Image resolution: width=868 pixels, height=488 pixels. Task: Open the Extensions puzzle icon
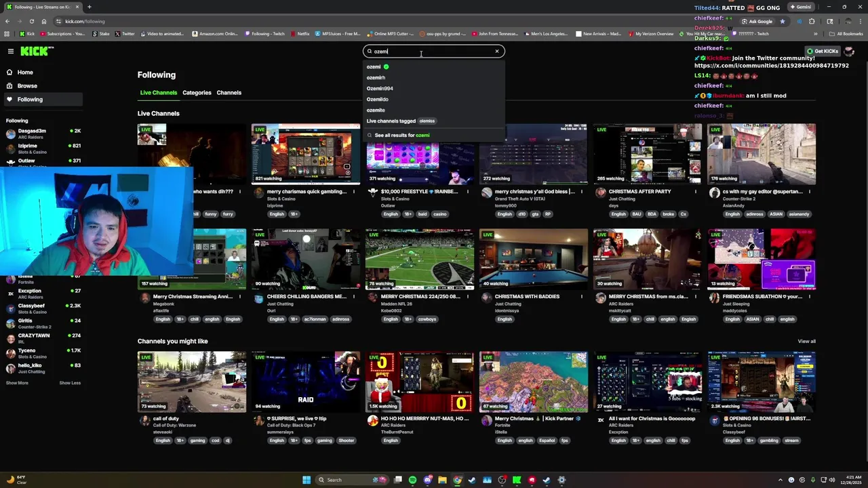pos(812,21)
